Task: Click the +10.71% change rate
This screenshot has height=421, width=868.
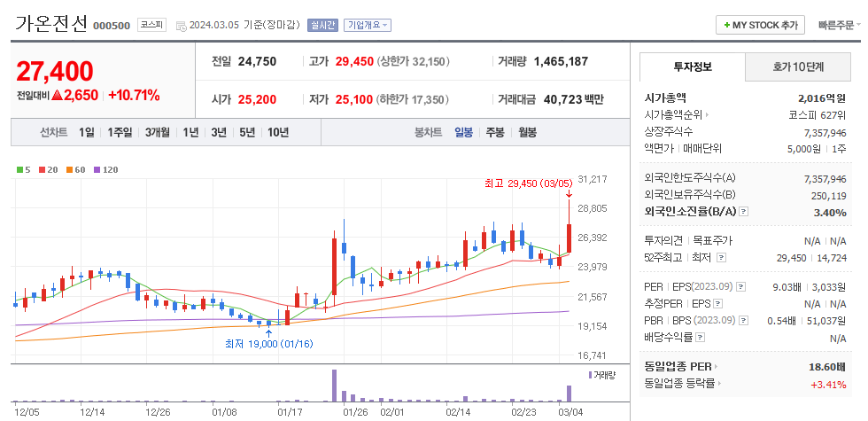Action: tap(135, 96)
